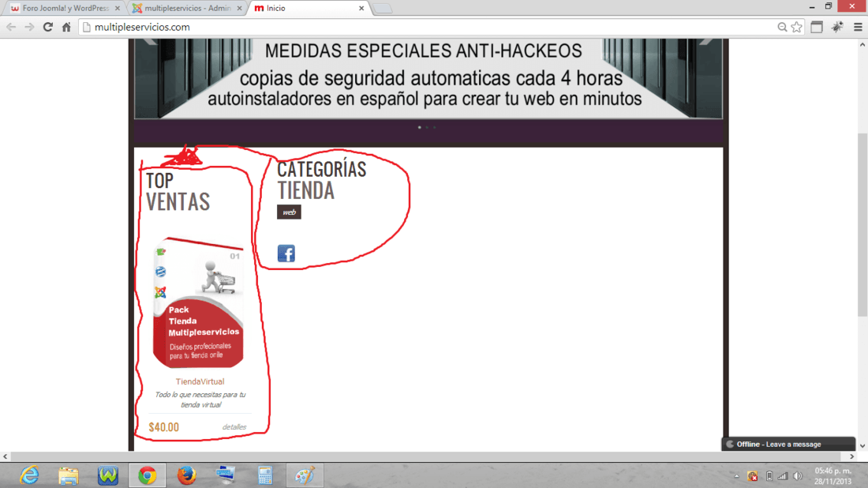Go forward in browser history
Screen dimensions: 868x488
(29, 27)
